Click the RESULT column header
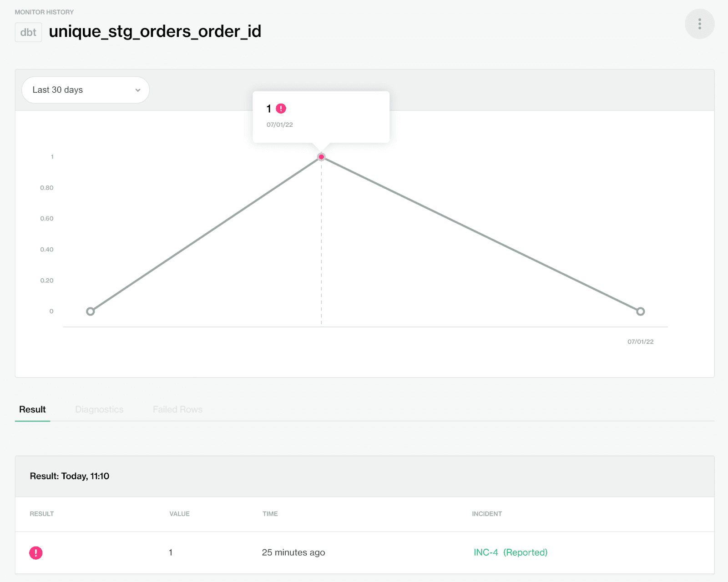Image resolution: width=728 pixels, height=582 pixels. tap(42, 514)
